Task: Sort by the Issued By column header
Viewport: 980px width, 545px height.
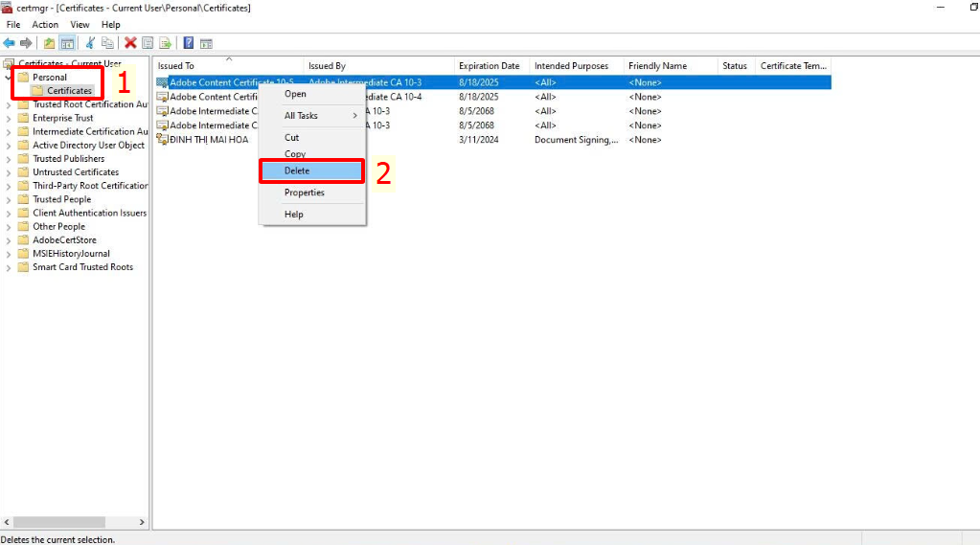Action: coord(378,66)
